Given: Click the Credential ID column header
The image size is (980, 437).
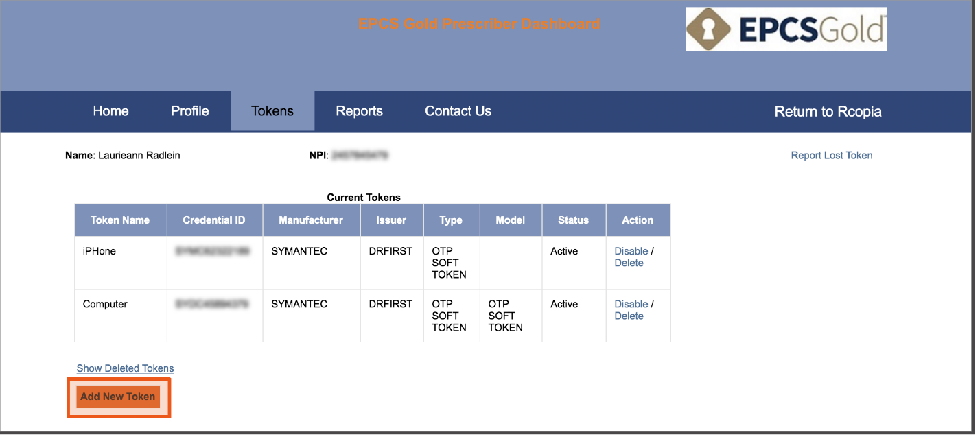Looking at the screenshot, I should [x=214, y=220].
